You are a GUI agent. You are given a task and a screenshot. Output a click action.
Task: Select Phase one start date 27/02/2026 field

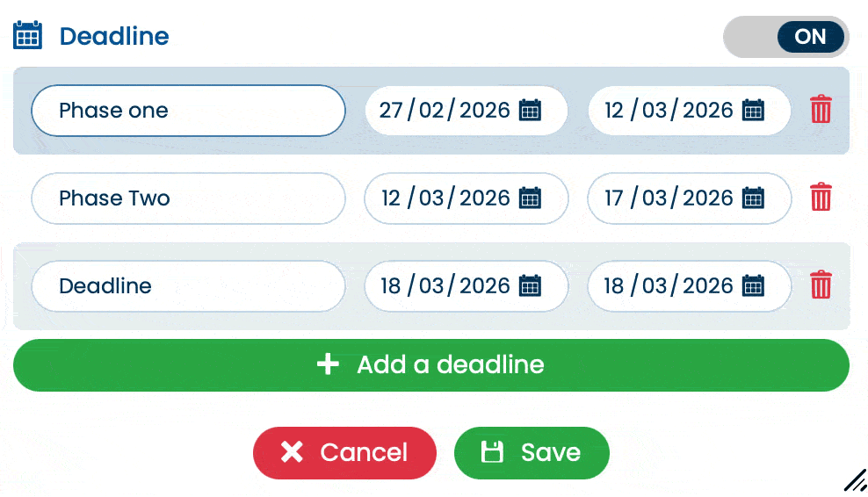click(445, 111)
